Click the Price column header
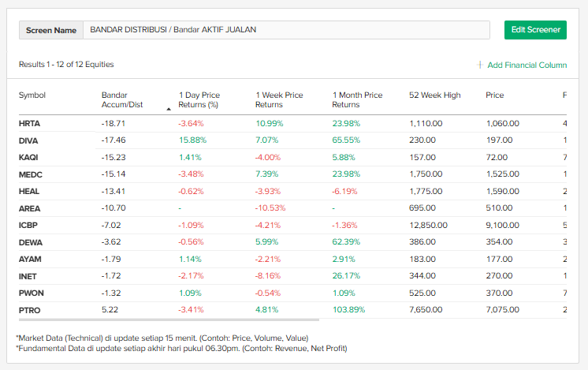 (x=494, y=95)
